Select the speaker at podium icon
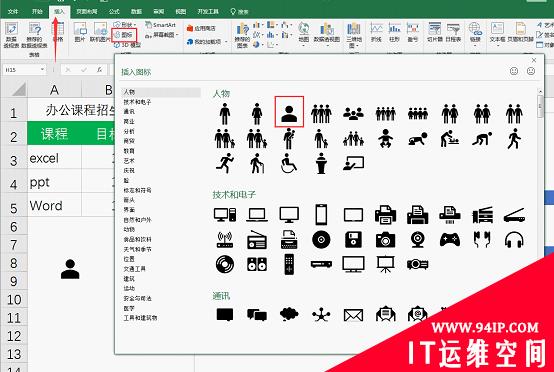The image size is (554, 372). 321,163
